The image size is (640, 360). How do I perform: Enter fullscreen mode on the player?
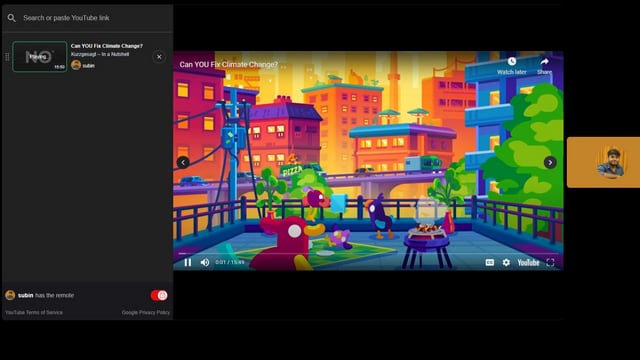[x=550, y=262]
